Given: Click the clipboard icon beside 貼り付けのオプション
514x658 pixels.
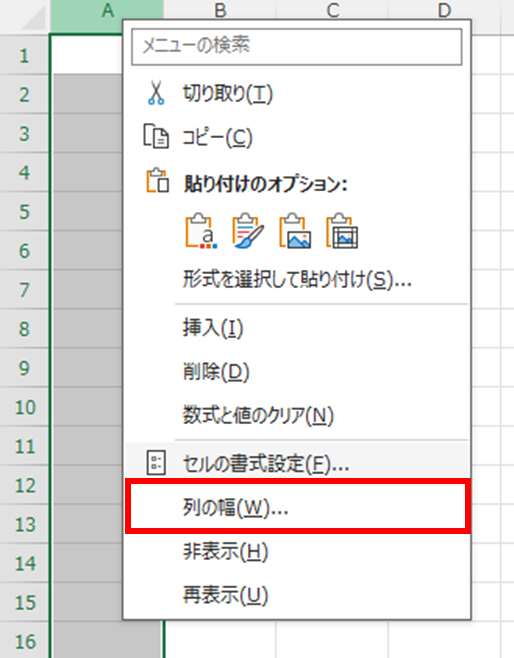Looking at the screenshot, I should (157, 181).
